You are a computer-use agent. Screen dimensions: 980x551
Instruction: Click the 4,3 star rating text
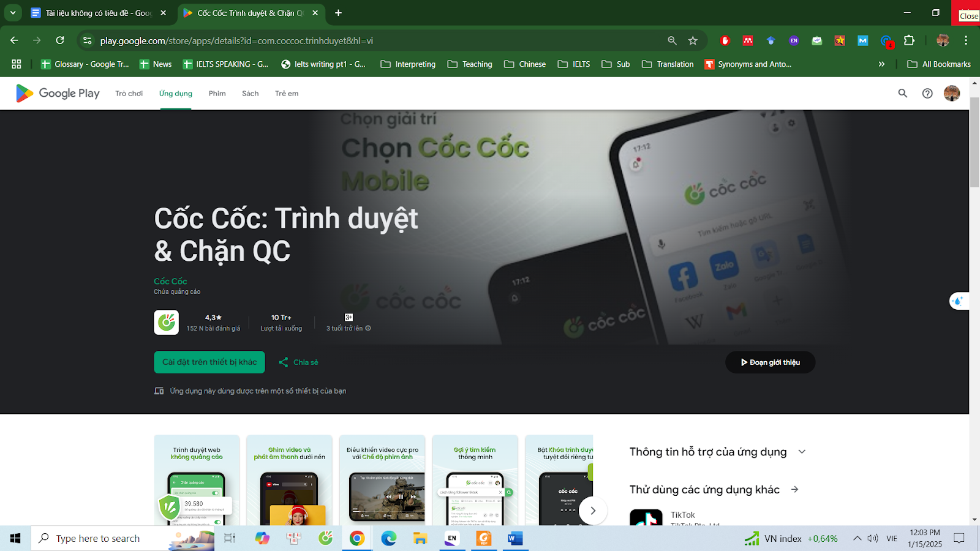(213, 317)
